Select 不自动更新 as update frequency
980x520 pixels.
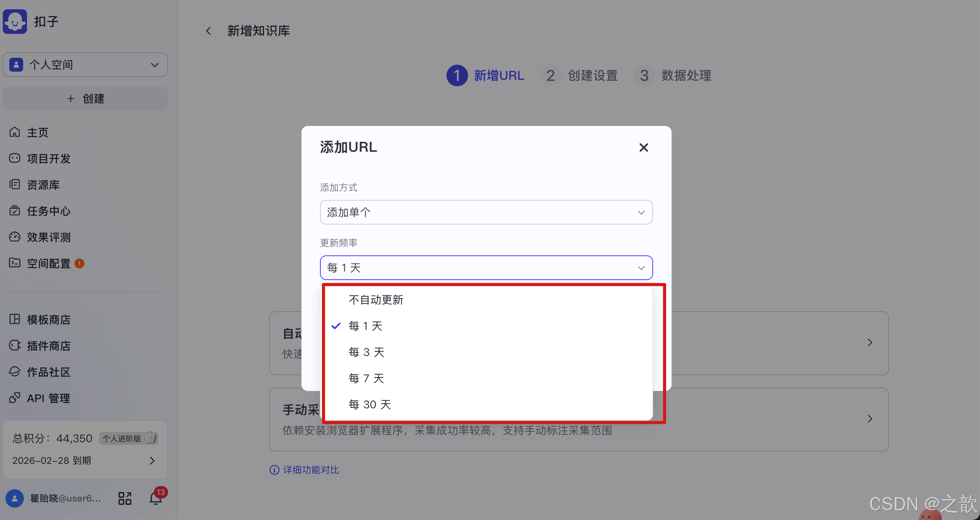pos(375,300)
